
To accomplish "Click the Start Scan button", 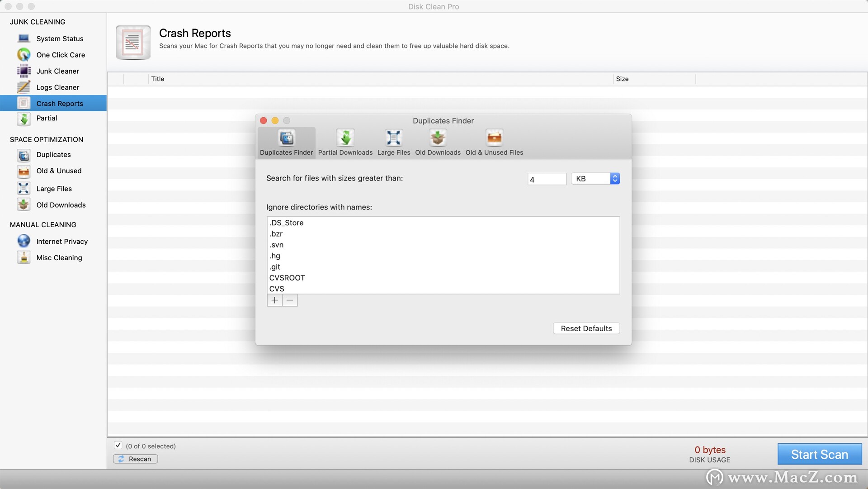I will (820, 454).
